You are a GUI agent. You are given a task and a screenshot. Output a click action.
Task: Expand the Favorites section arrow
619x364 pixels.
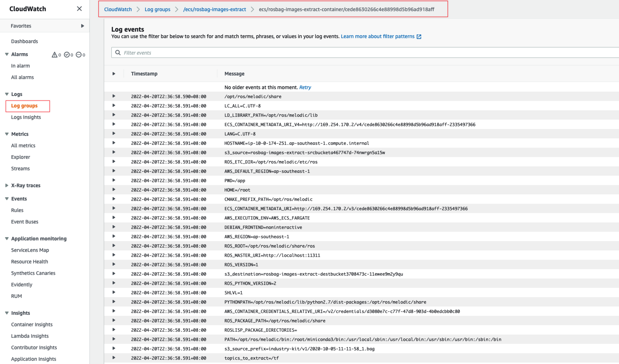[x=82, y=26]
